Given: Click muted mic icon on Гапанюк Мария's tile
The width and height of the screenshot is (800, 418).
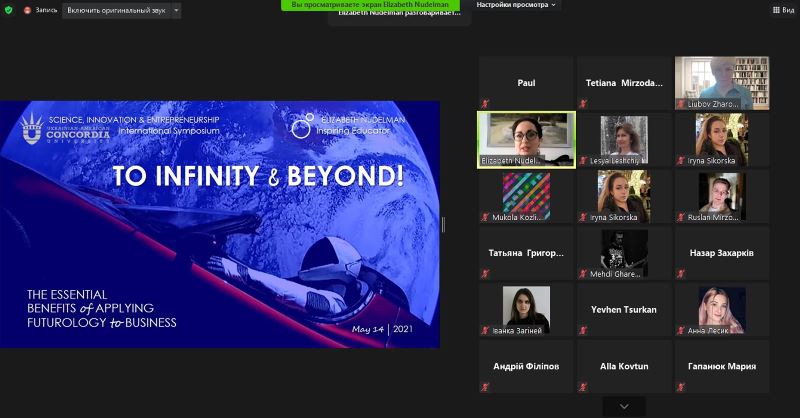Looking at the screenshot, I should pos(681,387).
